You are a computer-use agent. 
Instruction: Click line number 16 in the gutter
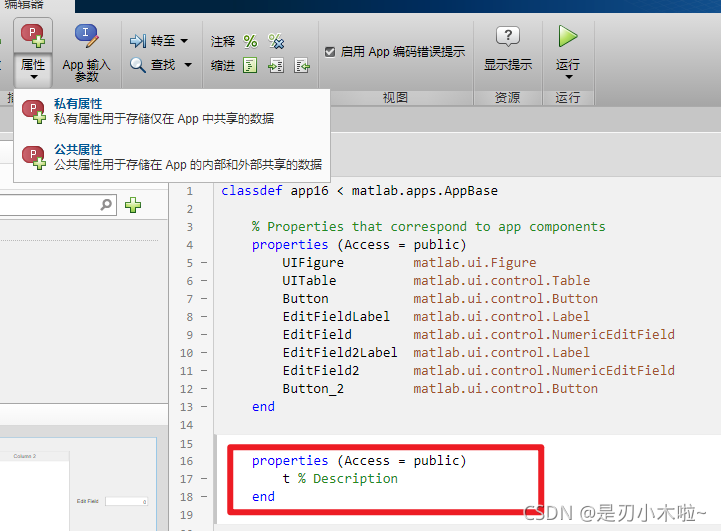coord(186,461)
